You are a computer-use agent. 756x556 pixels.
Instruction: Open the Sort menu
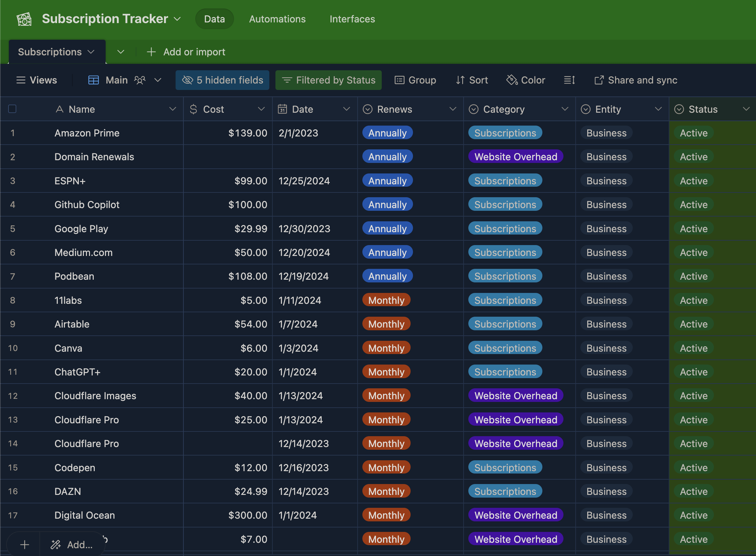tap(472, 80)
